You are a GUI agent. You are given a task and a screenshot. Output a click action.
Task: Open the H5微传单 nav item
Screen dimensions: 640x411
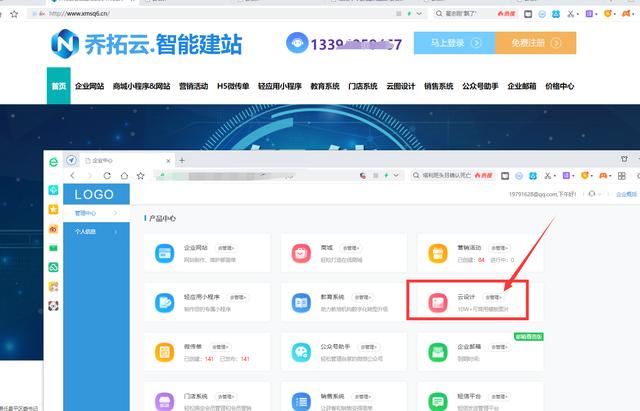click(233, 86)
